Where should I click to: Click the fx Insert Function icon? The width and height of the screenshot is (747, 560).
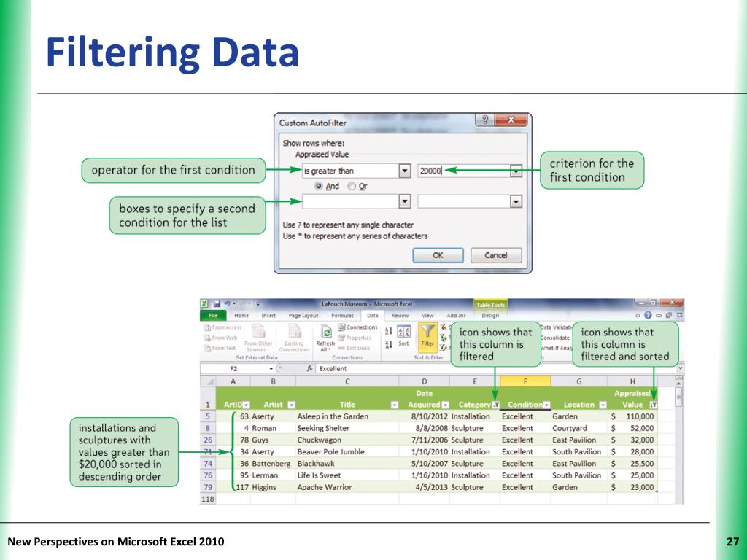point(309,368)
